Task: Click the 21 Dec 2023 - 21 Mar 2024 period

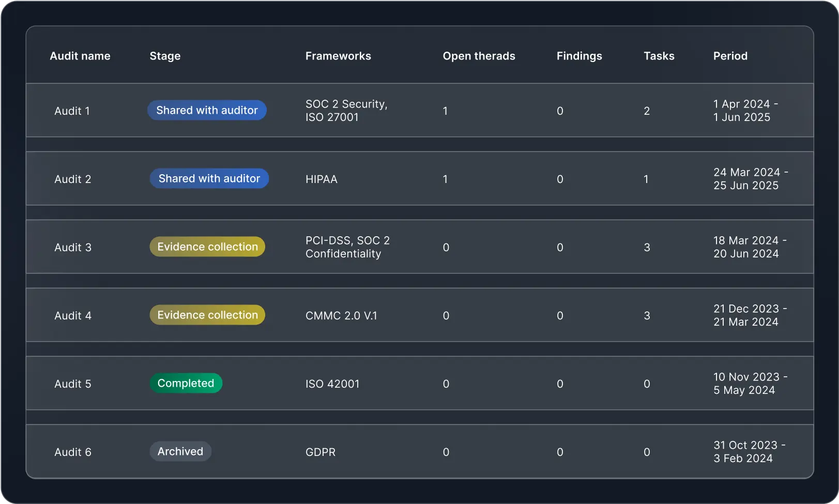Action: pos(750,315)
